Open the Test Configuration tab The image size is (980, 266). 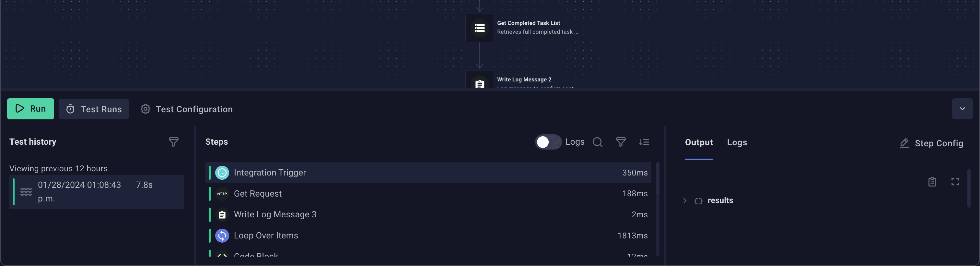(x=186, y=109)
